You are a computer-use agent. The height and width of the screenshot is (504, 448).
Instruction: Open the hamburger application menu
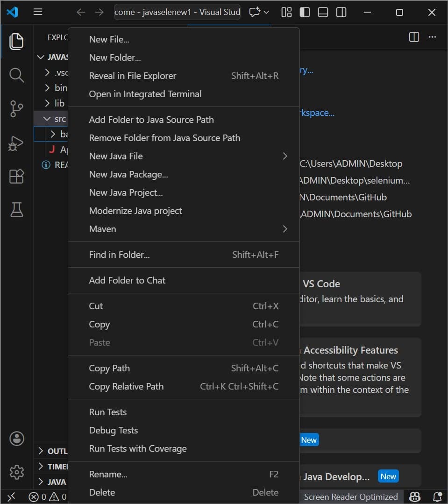38,12
